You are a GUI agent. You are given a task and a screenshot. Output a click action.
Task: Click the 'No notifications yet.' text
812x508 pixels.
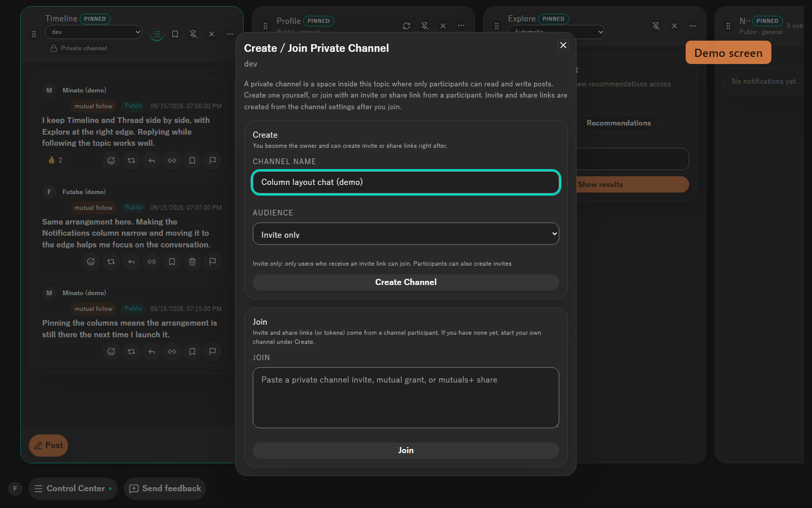coord(764,81)
